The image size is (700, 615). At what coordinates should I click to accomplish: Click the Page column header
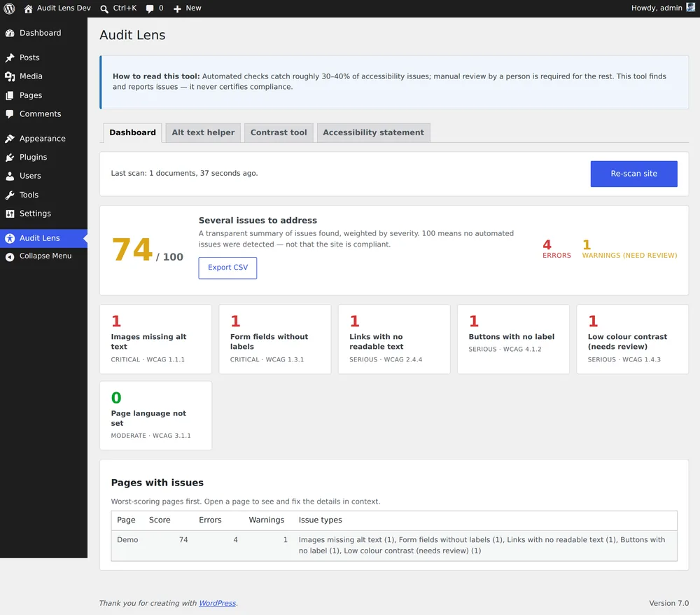tap(126, 520)
